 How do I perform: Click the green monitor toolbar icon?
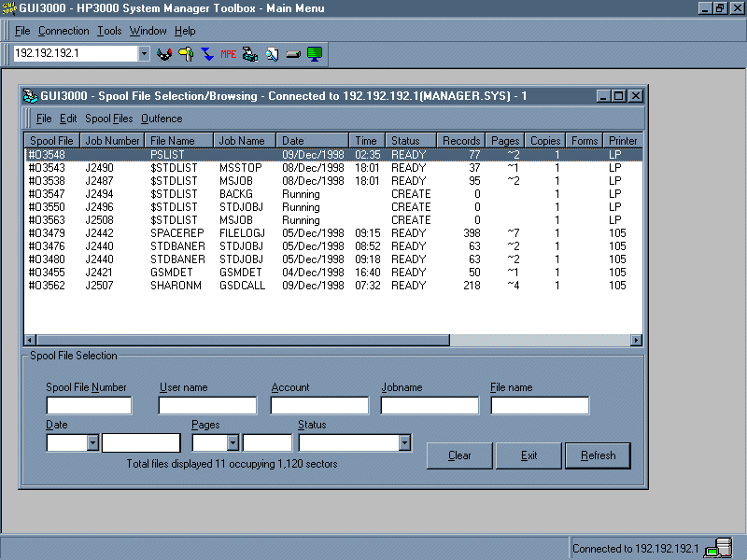tap(314, 54)
